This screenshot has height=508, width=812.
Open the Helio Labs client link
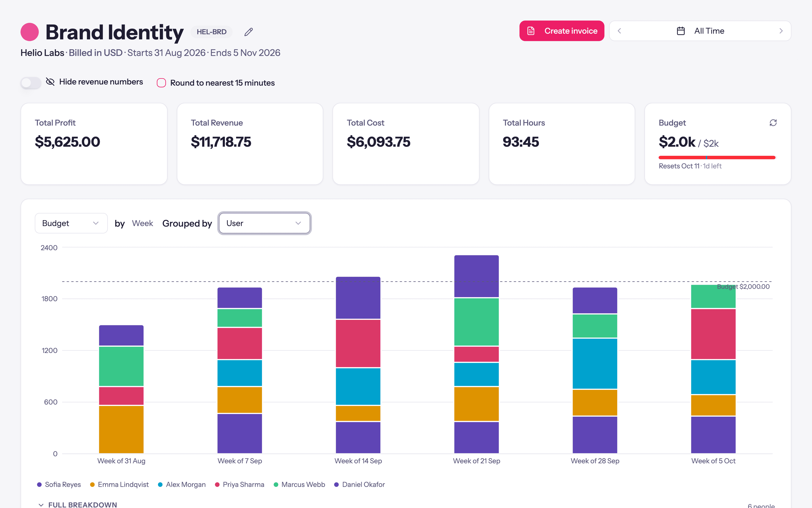[x=42, y=53]
